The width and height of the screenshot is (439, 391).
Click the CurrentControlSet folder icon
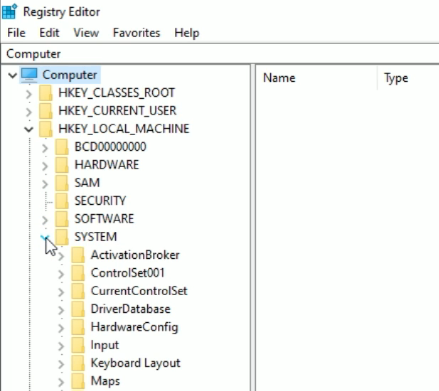click(78, 291)
